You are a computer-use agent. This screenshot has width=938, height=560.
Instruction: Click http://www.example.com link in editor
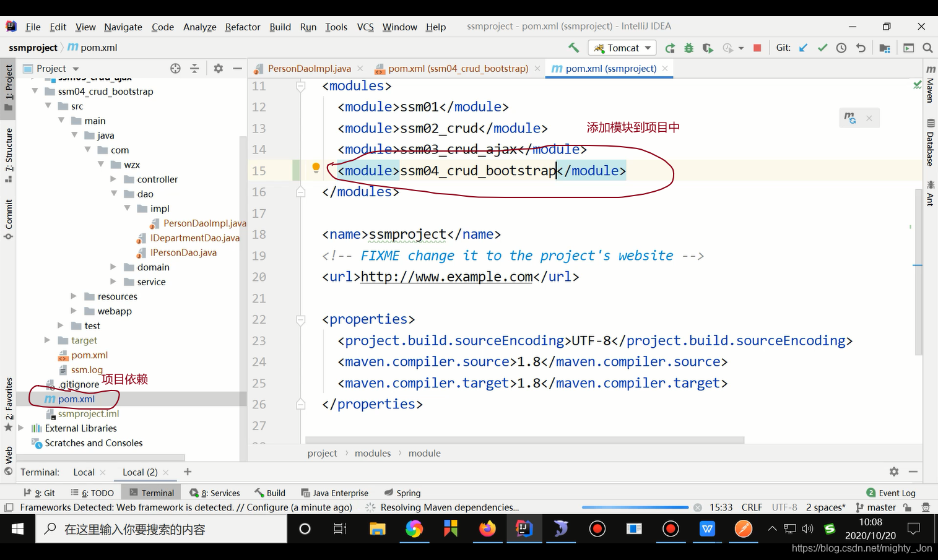(x=446, y=277)
